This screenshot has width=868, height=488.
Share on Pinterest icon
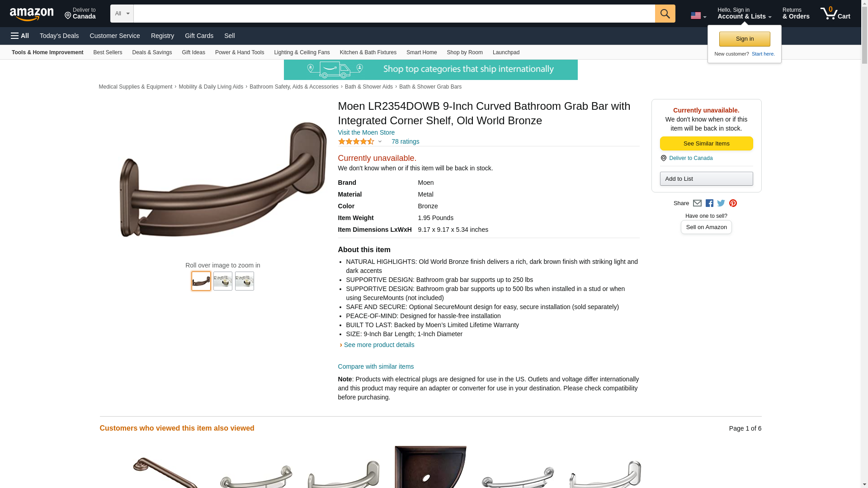pyautogui.click(x=733, y=203)
